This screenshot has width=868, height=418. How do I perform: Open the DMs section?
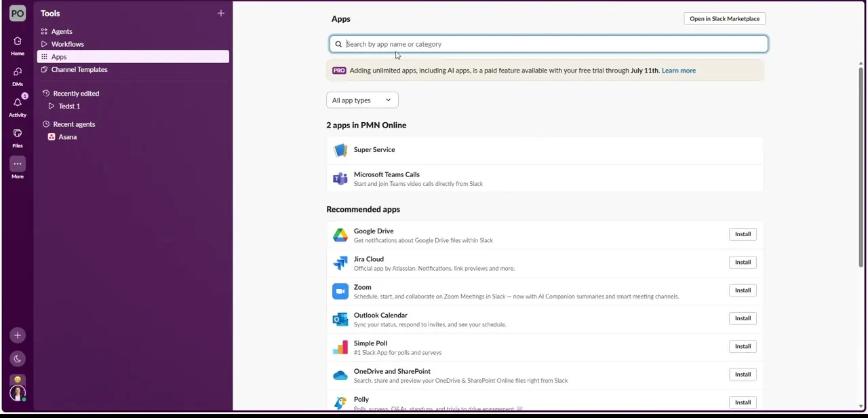(18, 76)
